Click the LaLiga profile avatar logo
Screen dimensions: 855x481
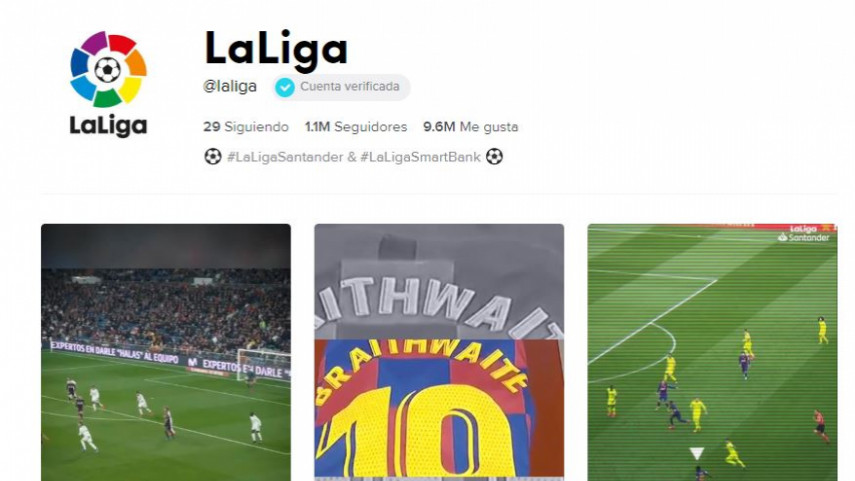(x=108, y=83)
